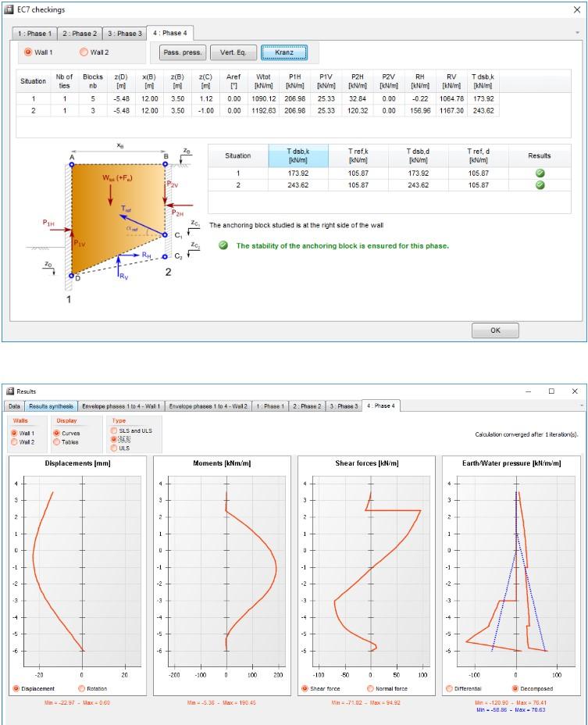Open the 4 : Phase 4 tab in Results
The height and width of the screenshot is (725, 588).
381,405
